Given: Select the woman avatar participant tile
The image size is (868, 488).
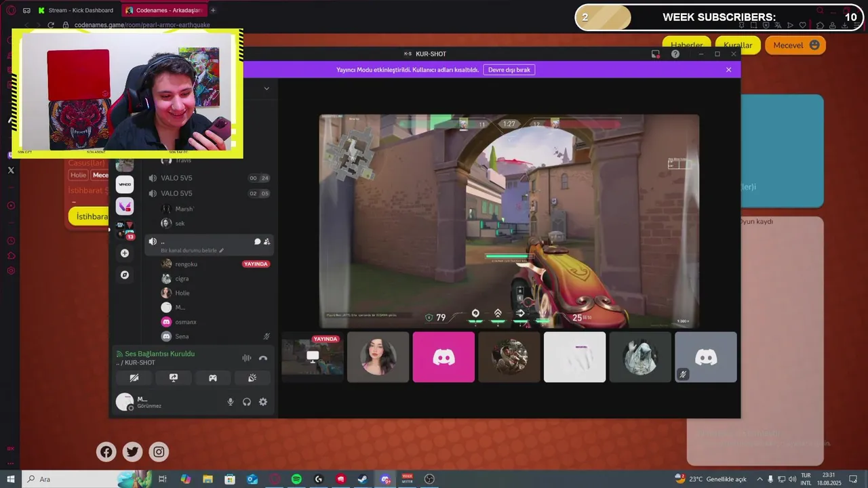Looking at the screenshot, I should coord(378,357).
